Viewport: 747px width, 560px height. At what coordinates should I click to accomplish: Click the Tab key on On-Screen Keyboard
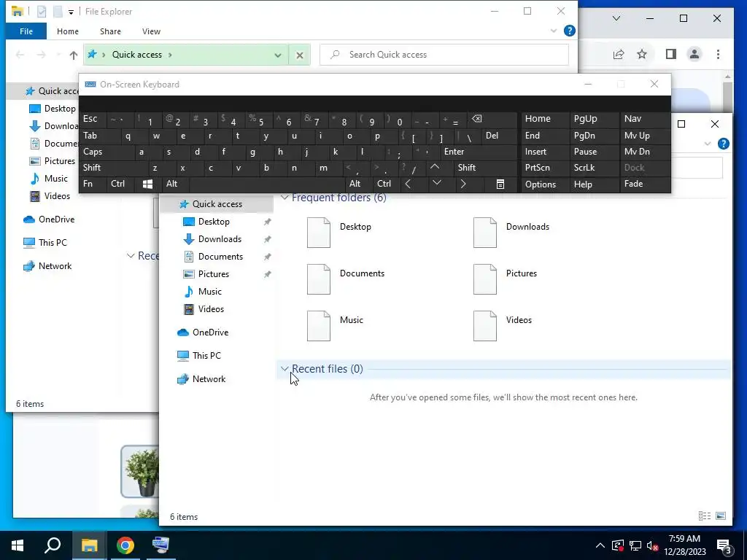100,136
